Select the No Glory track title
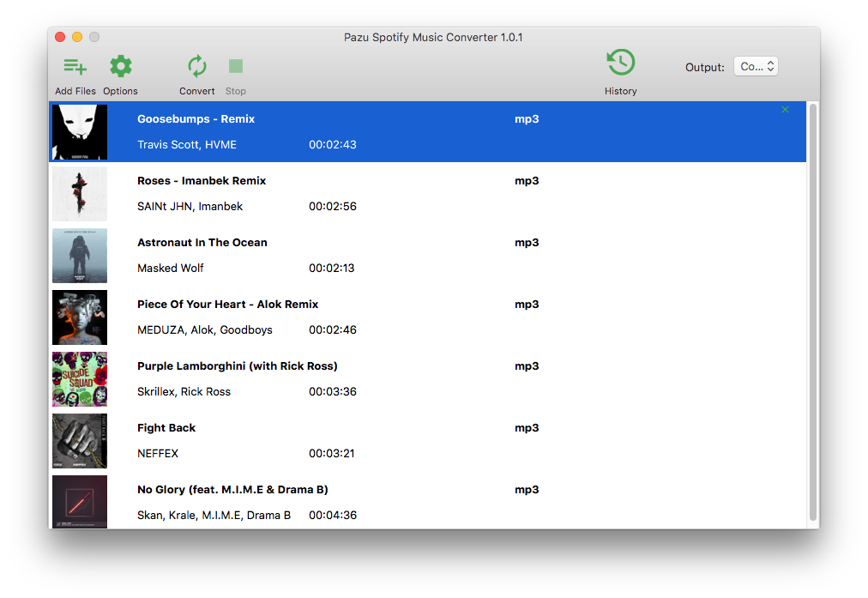This screenshot has height=598, width=868. pos(232,490)
